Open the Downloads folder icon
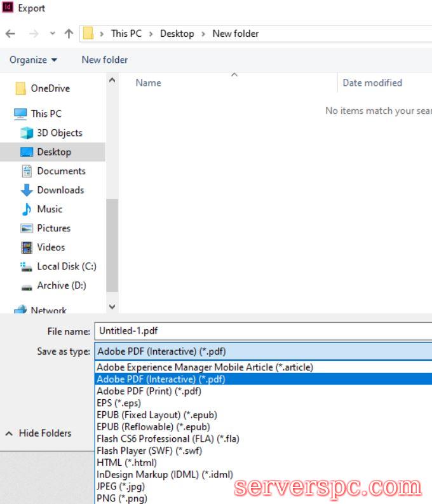 (27, 190)
